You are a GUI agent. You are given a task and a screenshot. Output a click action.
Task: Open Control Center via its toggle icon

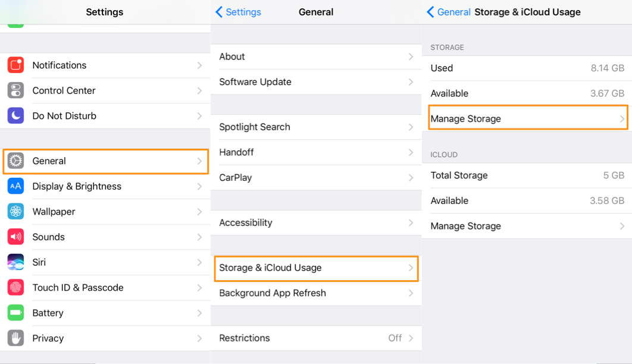click(x=15, y=90)
